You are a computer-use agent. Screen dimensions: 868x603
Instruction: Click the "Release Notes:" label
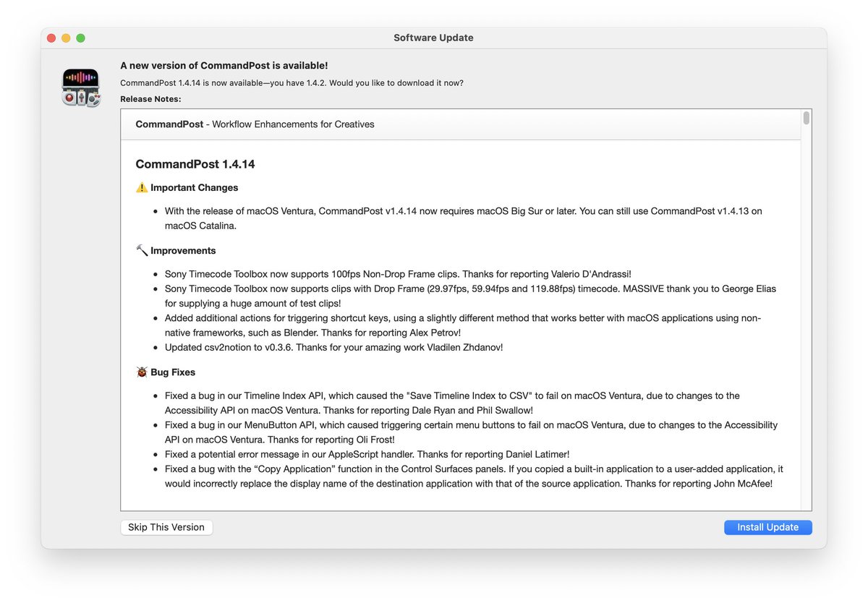150,98
